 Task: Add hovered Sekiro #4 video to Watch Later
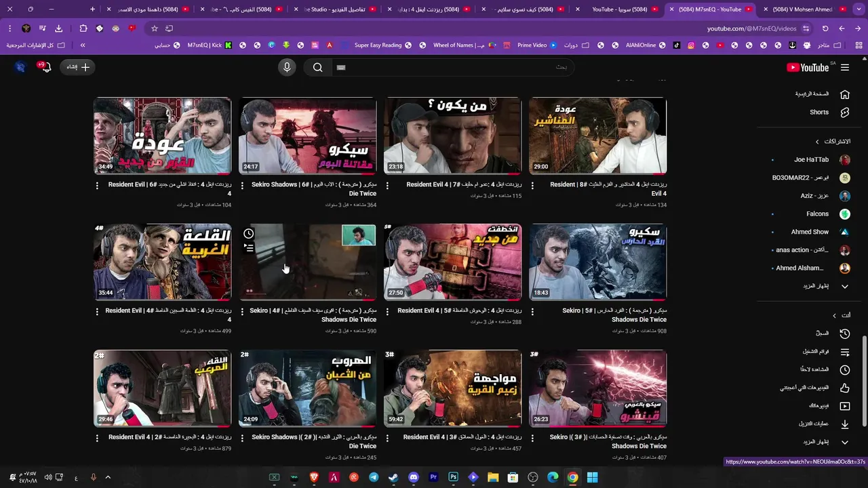(249, 234)
